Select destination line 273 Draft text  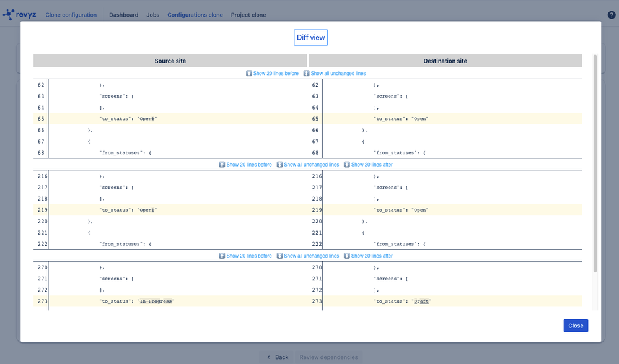coord(421,301)
